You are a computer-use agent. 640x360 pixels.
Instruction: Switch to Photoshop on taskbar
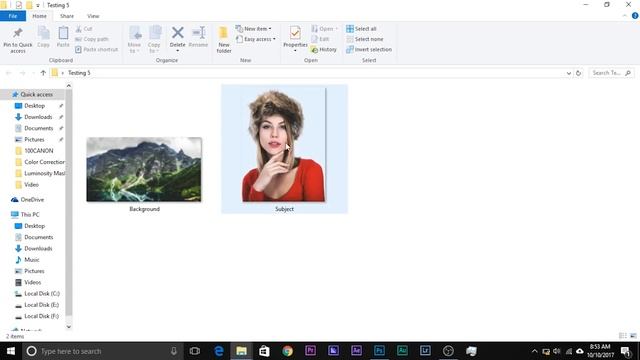pyautogui.click(x=379, y=351)
